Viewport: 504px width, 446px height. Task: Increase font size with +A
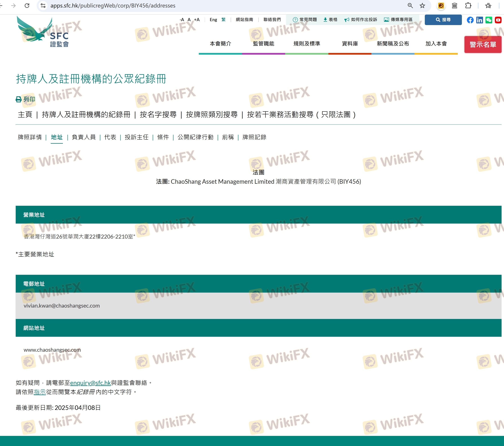[x=197, y=20]
